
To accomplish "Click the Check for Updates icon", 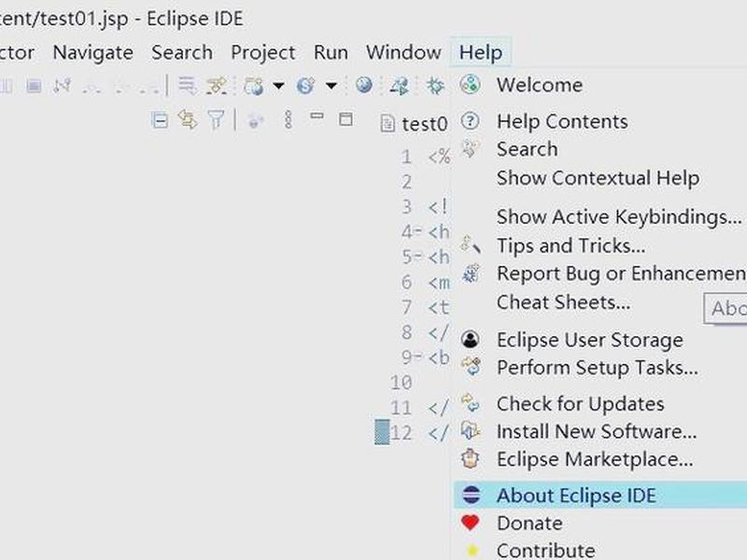I will point(471,402).
